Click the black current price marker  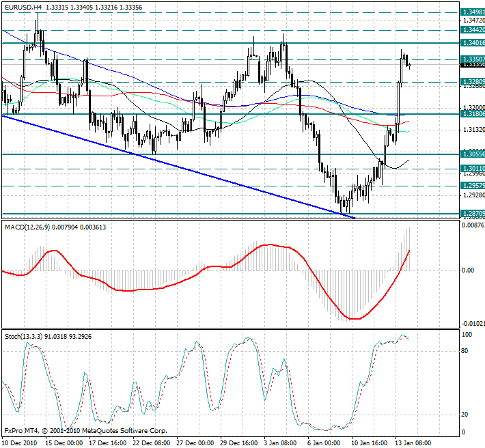point(473,65)
